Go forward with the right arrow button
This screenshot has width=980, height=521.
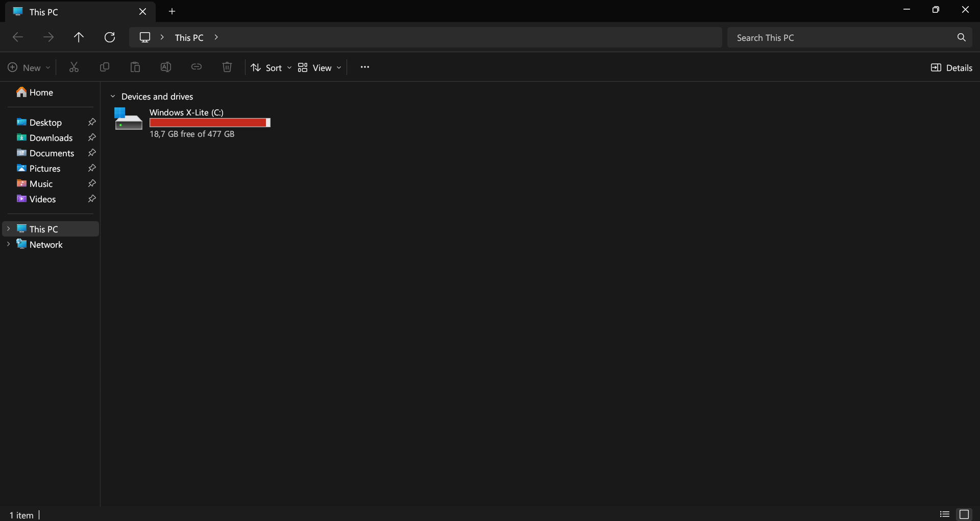pyautogui.click(x=48, y=37)
